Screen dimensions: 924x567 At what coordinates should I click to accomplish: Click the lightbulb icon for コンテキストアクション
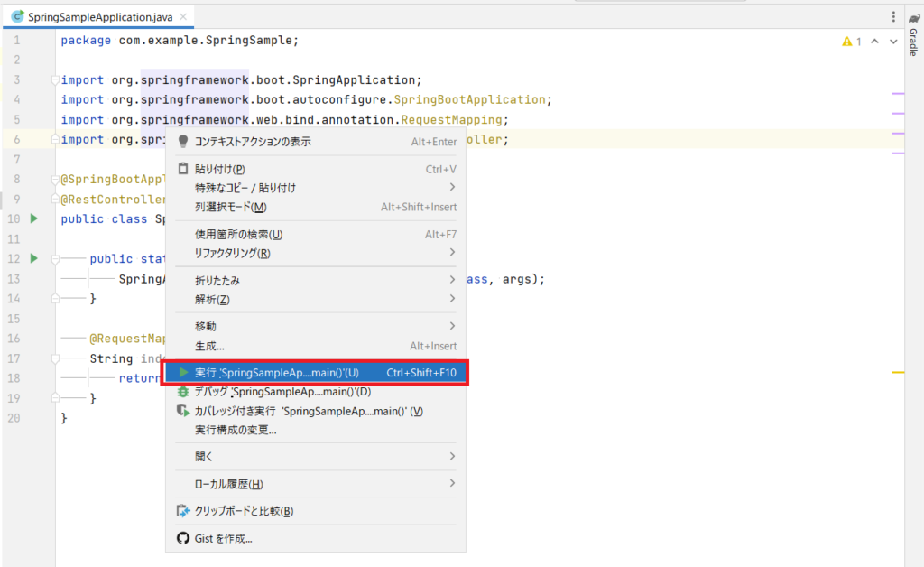click(183, 142)
